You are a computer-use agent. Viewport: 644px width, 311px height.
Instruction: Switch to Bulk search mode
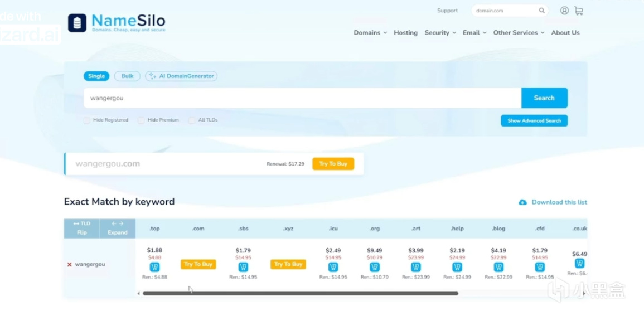[127, 76]
